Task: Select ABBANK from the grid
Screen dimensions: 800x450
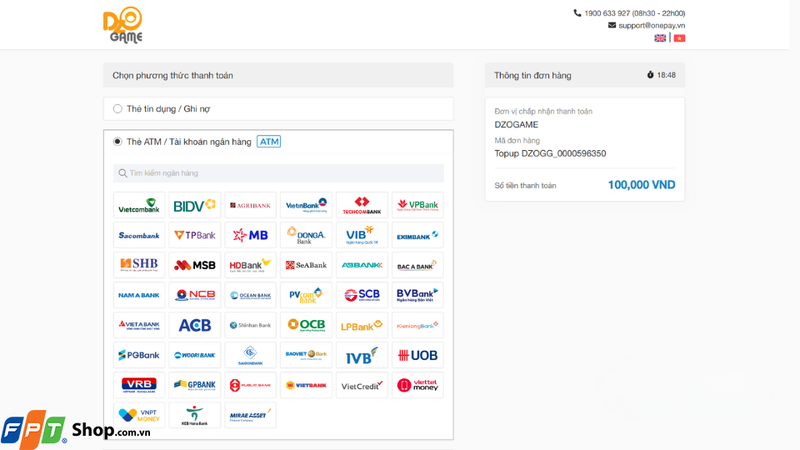Action: coord(362,265)
